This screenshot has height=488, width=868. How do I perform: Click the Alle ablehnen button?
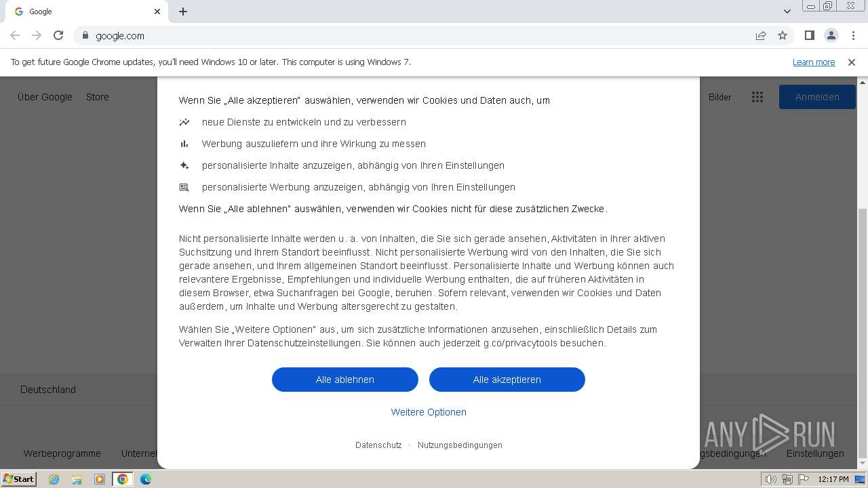coord(345,380)
